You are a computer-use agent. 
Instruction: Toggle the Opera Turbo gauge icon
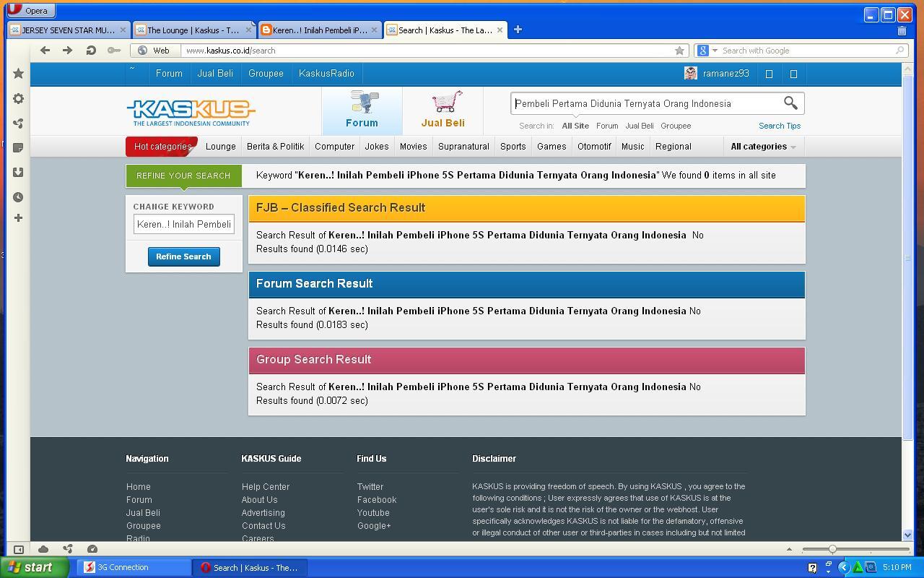click(x=92, y=549)
